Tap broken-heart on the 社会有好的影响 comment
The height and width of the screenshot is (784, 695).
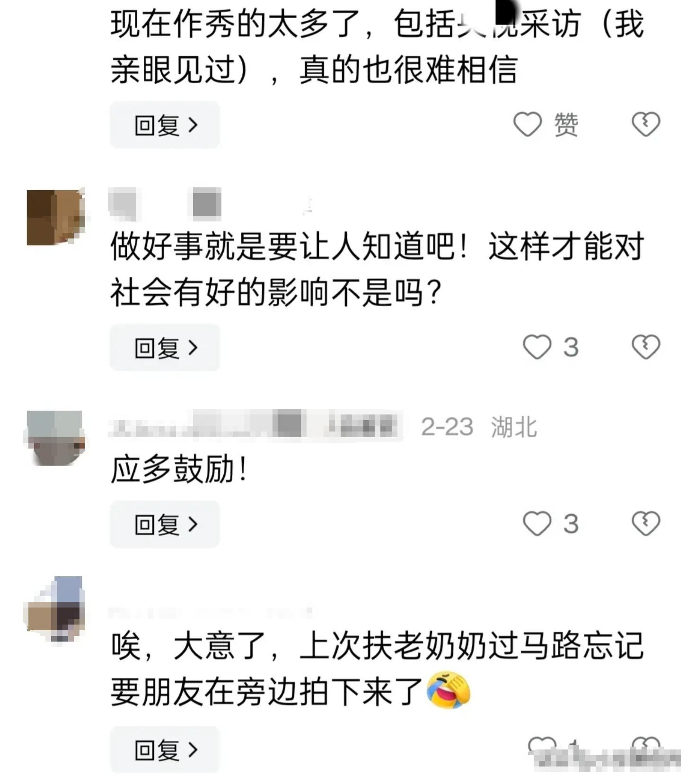[x=646, y=347]
